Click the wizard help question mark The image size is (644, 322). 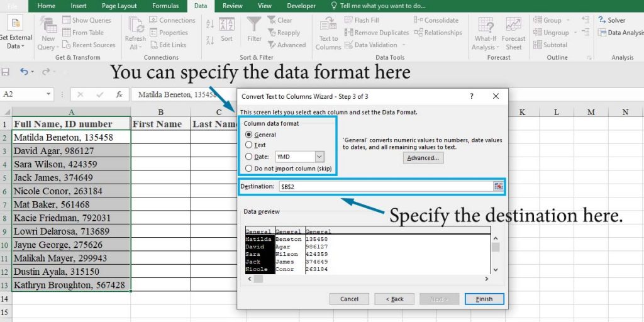click(472, 96)
